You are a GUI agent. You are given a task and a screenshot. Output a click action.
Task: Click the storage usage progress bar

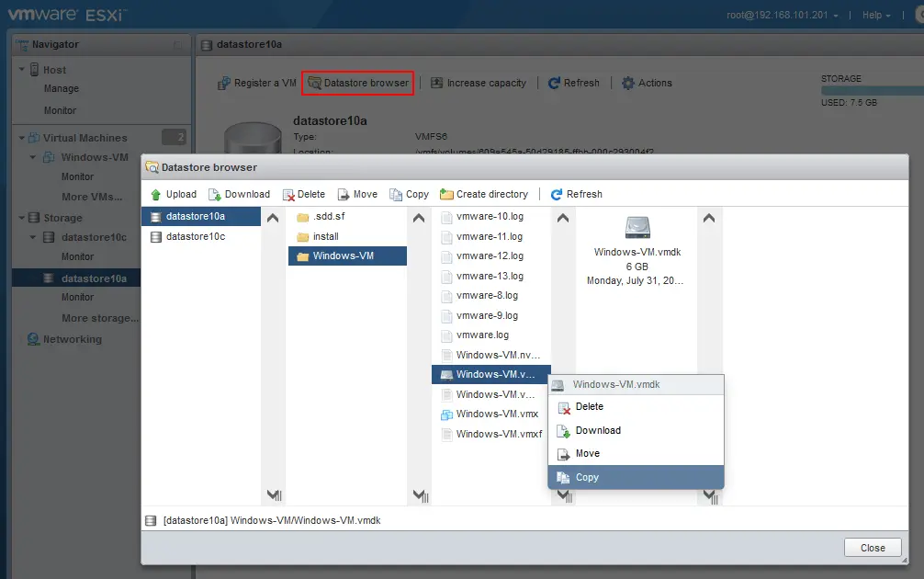873,91
